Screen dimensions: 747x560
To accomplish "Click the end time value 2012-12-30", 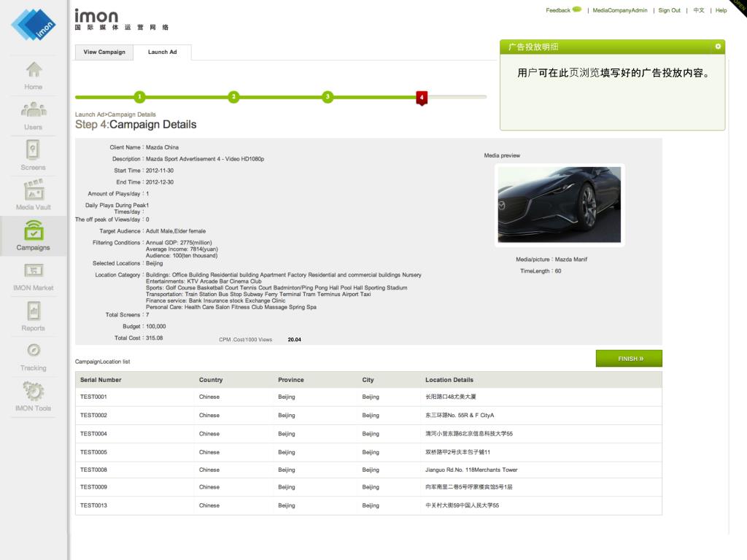I will (160, 182).
